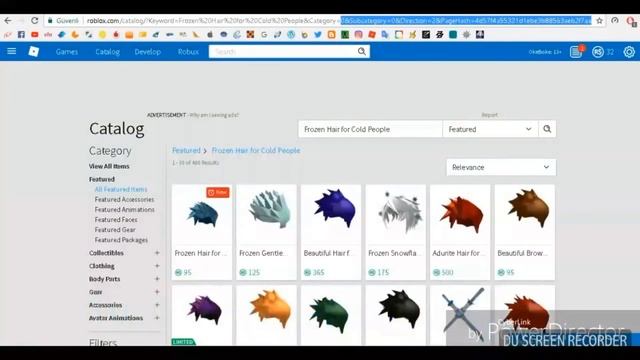
Task: Open the Games tab
Action: [67, 52]
